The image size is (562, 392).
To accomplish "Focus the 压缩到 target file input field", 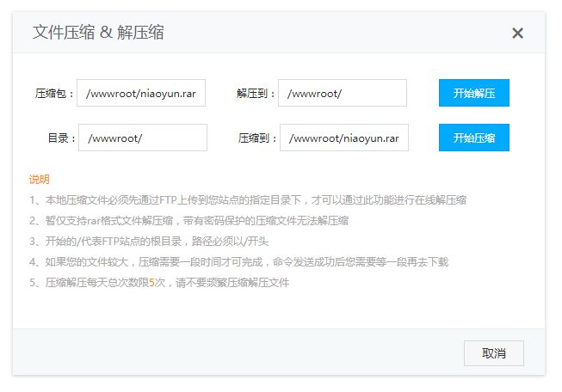I will point(344,138).
